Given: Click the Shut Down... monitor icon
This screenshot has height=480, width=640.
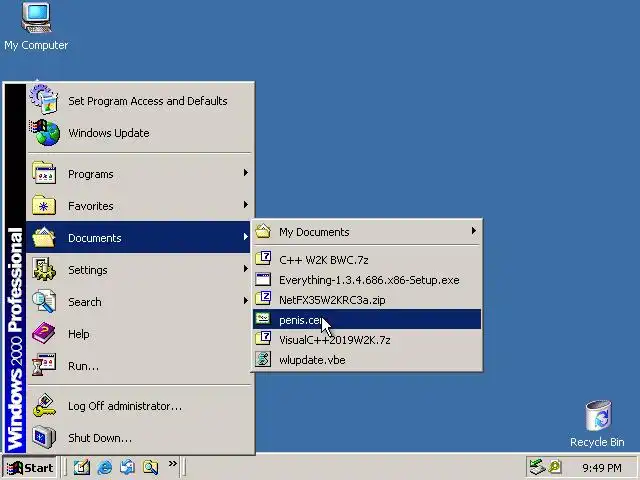Looking at the screenshot, I should [x=44, y=438].
